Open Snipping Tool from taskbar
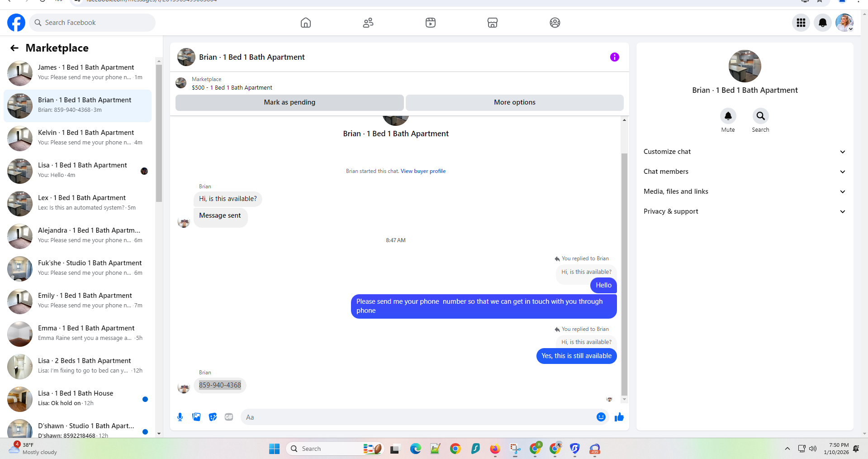The image size is (868, 459). coord(515,449)
